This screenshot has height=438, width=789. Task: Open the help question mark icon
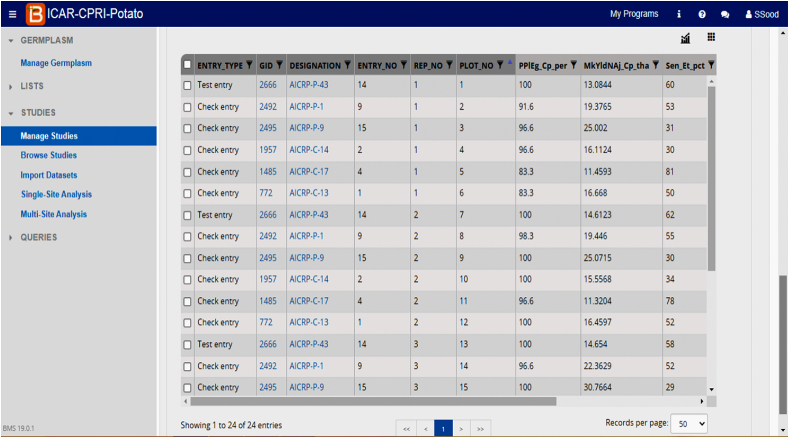pyautogui.click(x=702, y=14)
